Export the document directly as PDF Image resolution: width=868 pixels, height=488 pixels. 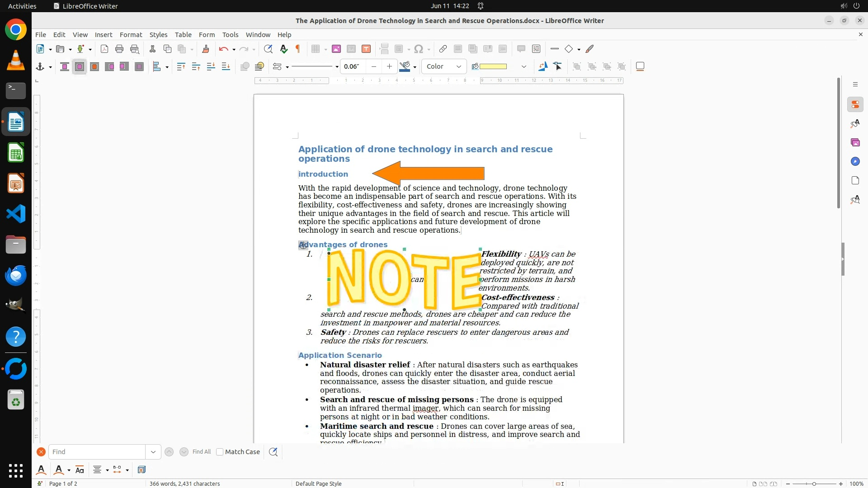point(104,49)
